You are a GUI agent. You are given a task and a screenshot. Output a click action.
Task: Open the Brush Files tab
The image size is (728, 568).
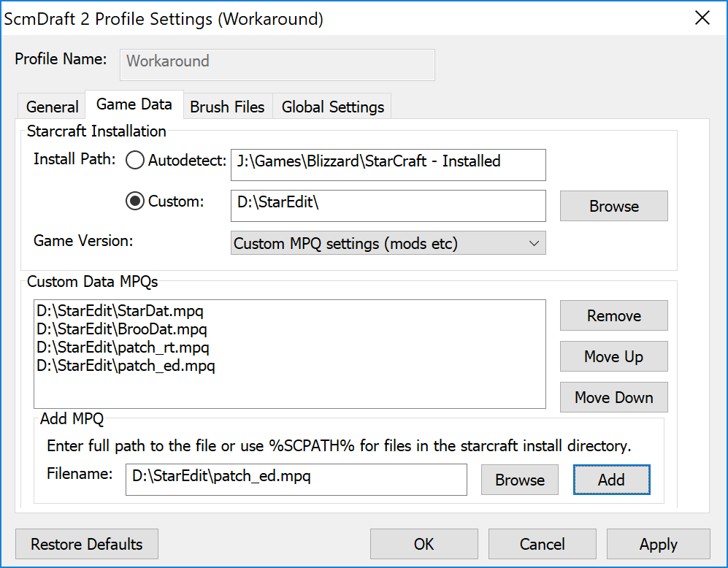227,107
